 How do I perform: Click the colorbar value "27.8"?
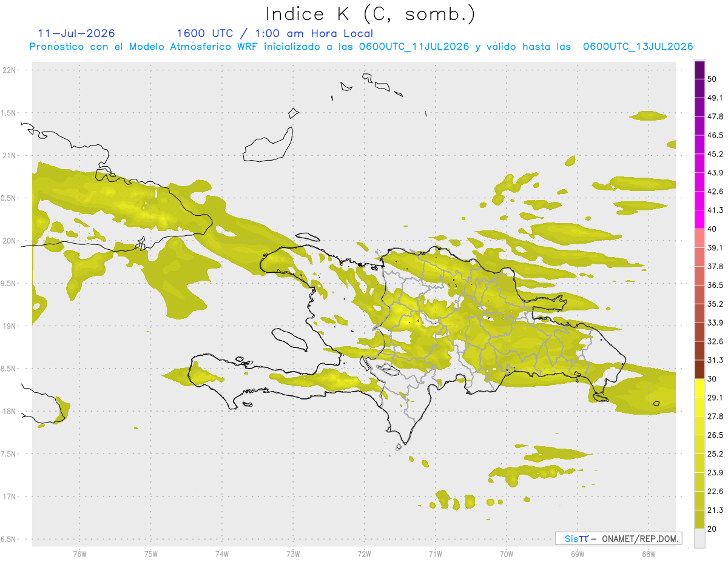point(715,416)
